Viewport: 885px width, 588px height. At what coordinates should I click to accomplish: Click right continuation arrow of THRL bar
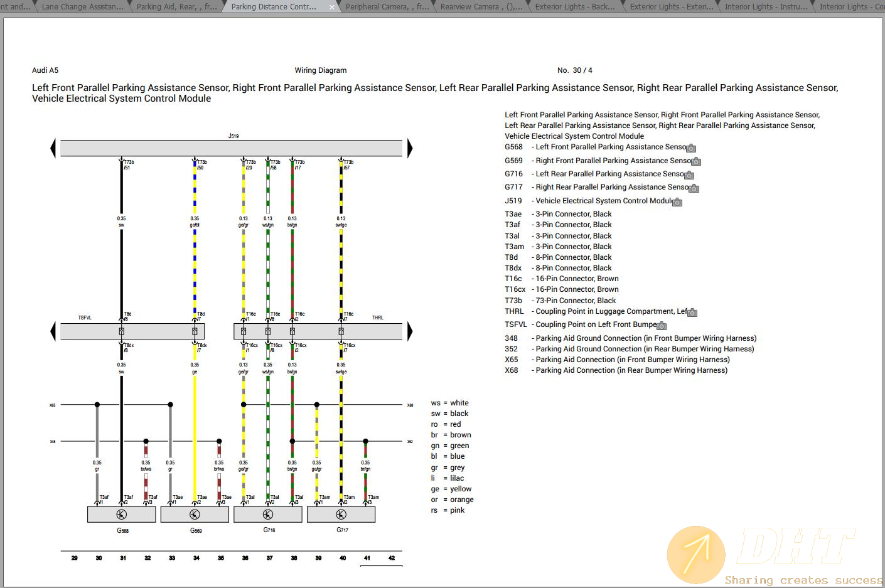pyautogui.click(x=410, y=331)
